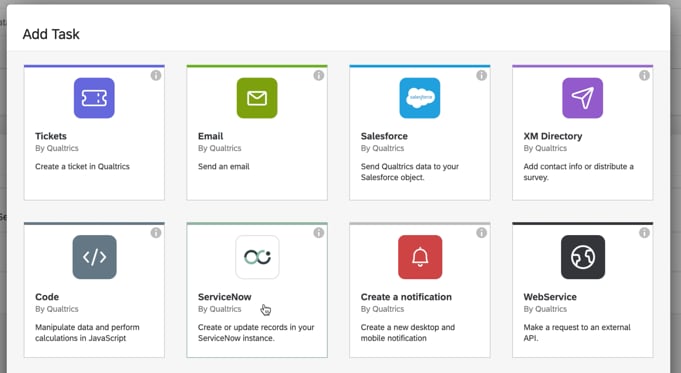
Task: Open info icon on Code card
Action: tap(156, 233)
